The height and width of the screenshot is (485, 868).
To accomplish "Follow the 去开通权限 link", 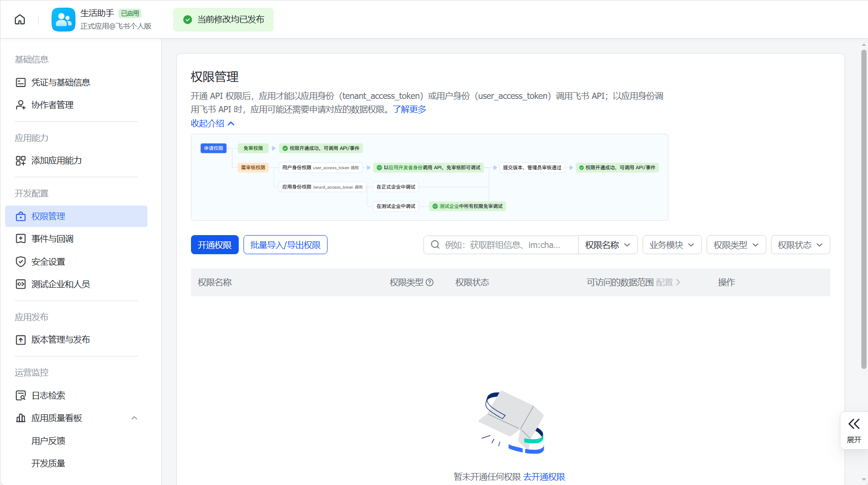I will coord(544,477).
